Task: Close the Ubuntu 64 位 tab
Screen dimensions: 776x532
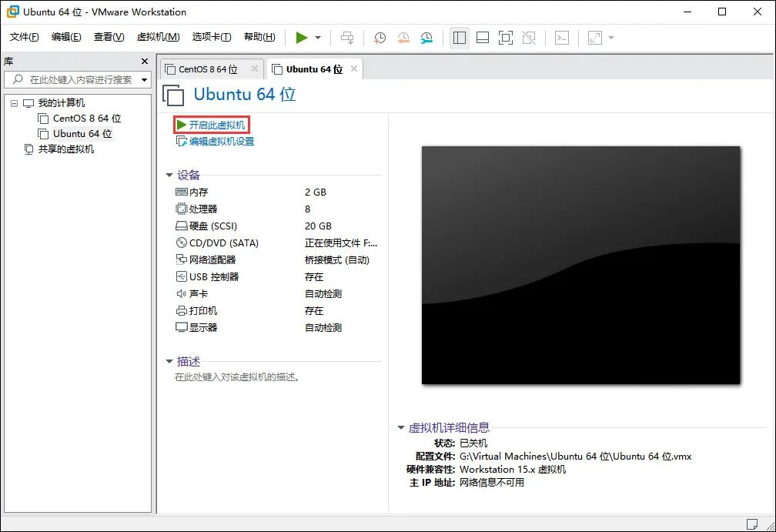Action: coord(354,69)
